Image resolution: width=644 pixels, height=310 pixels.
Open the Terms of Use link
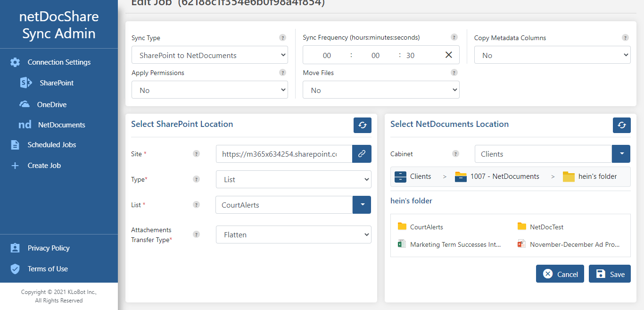[48, 269]
